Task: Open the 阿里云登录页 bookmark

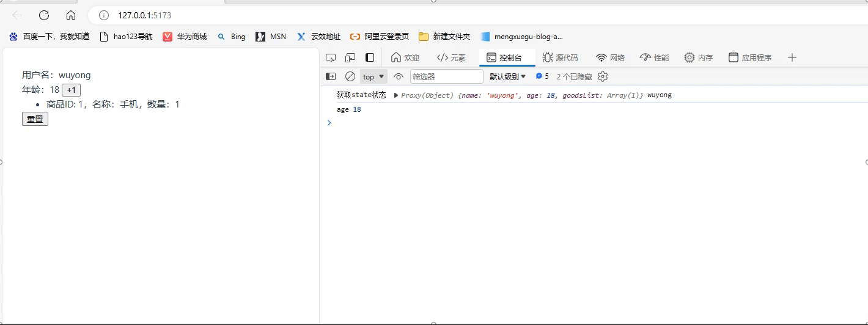Action: pyautogui.click(x=380, y=37)
